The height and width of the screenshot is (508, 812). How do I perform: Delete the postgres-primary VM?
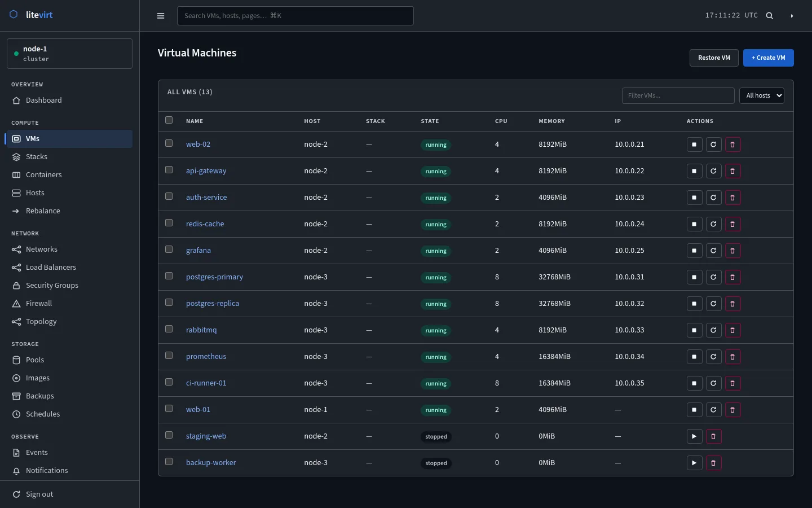(732, 277)
